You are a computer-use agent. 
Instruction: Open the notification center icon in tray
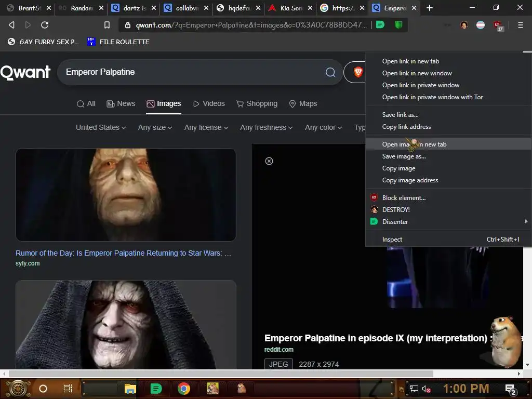point(511,390)
